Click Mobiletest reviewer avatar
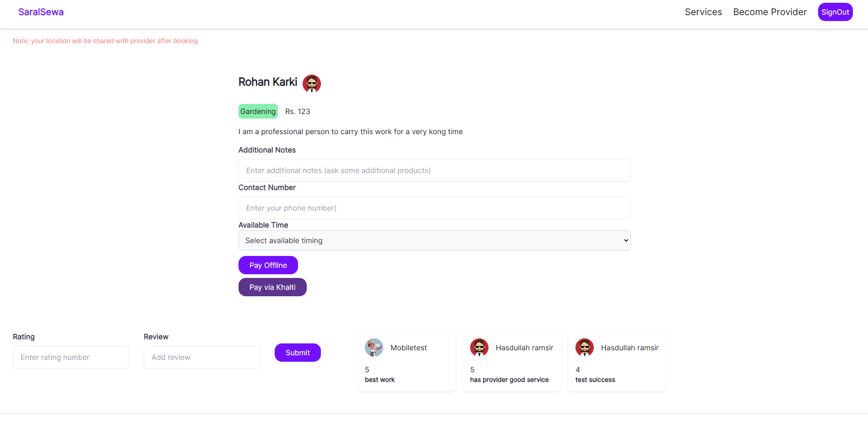 click(374, 348)
